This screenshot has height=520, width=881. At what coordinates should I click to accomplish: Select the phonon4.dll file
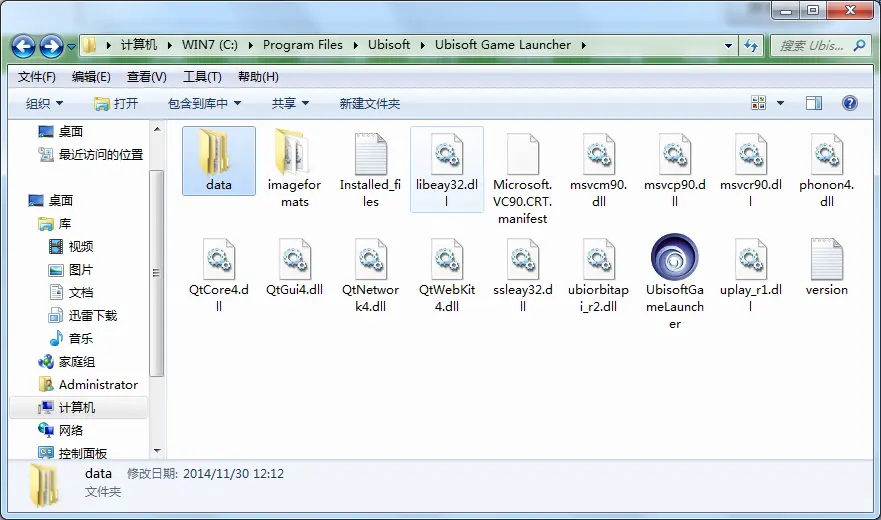(x=826, y=168)
